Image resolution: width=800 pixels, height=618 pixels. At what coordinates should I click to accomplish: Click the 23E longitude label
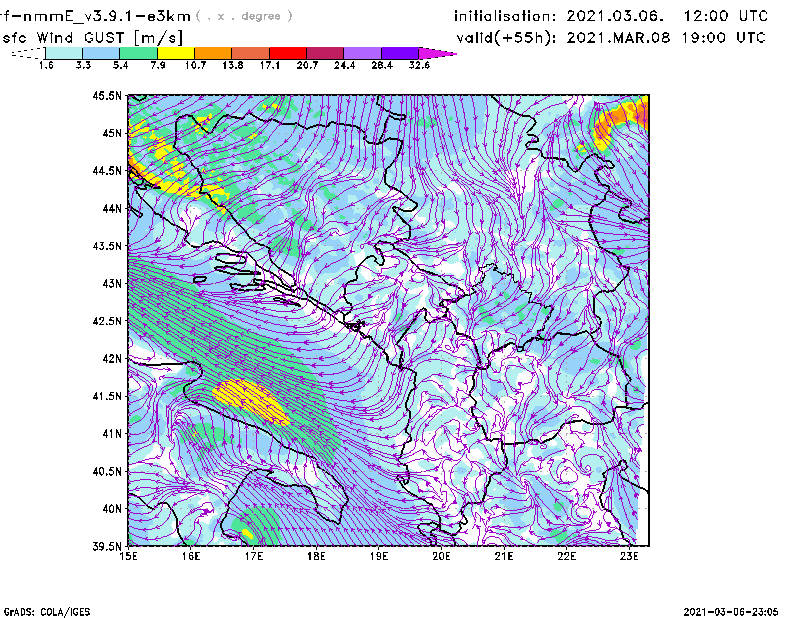coord(629,556)
